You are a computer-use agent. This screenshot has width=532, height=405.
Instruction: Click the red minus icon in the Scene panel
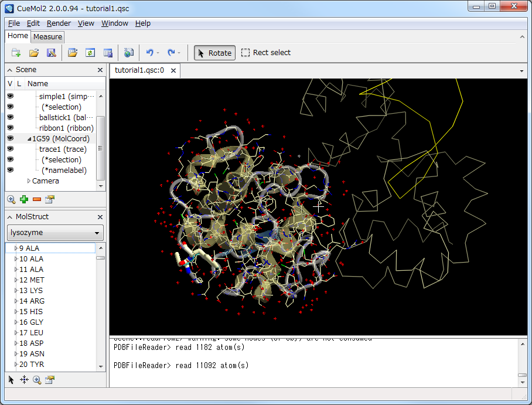click(37, 199)
